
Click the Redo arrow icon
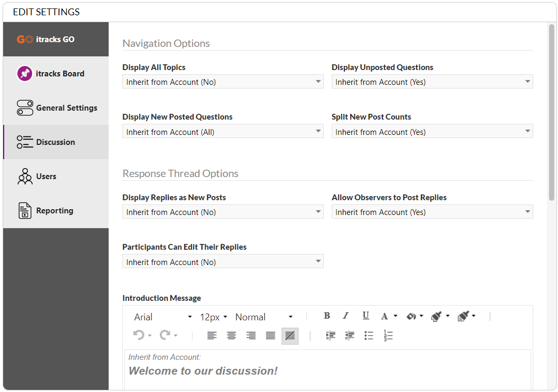click(x=165, y=335)
